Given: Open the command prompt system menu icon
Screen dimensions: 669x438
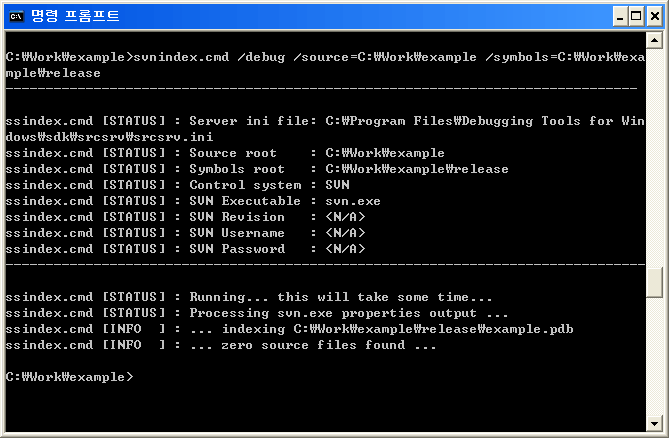Looking at the screenshot, I should [16, 15].
